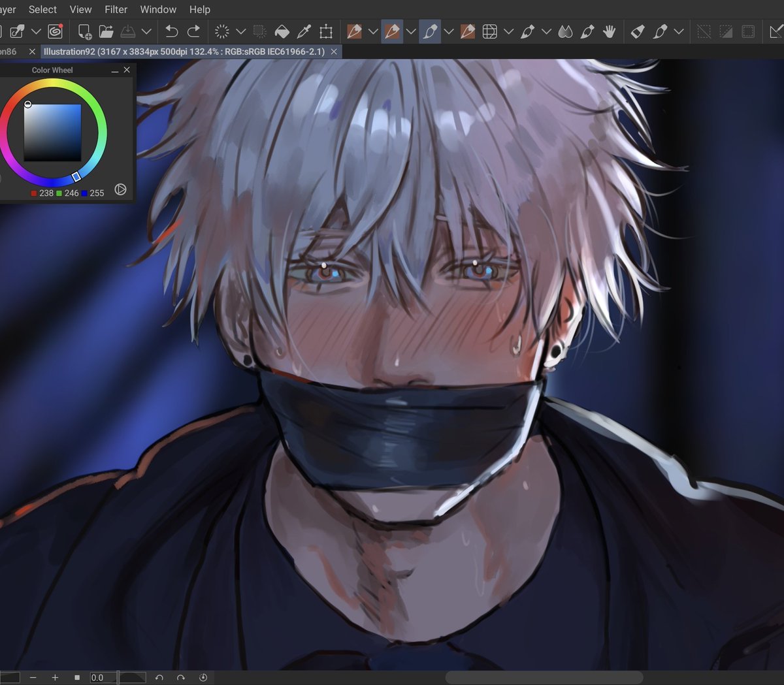Select the Eyedropper tool
784x685 pixels.
[x=304, y=31]
